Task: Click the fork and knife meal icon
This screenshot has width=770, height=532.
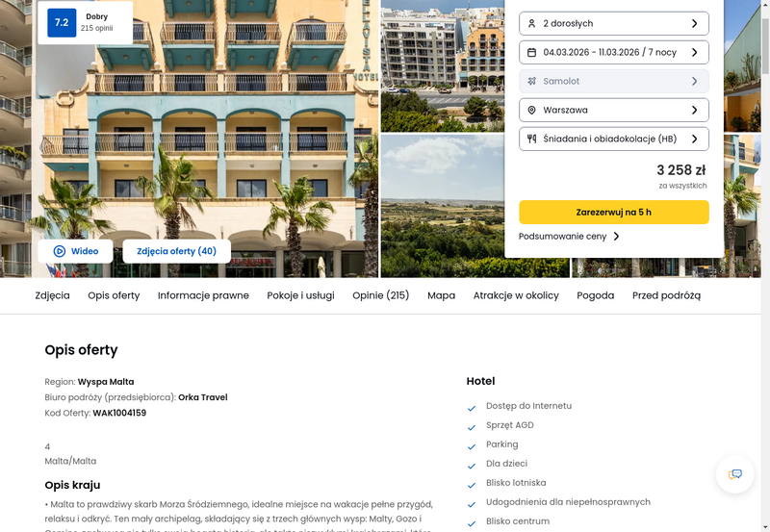Action: click(x=531, y=139)
